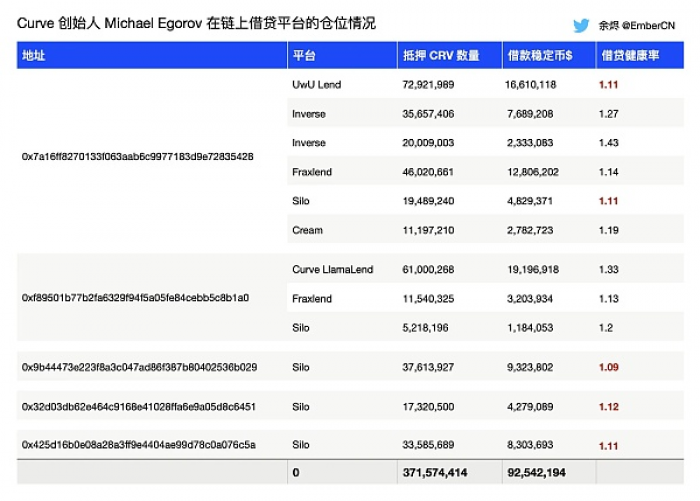The width and height of the screenshot is (700, 501).
Task: Click the health rate 1.2
Action: 606,328
